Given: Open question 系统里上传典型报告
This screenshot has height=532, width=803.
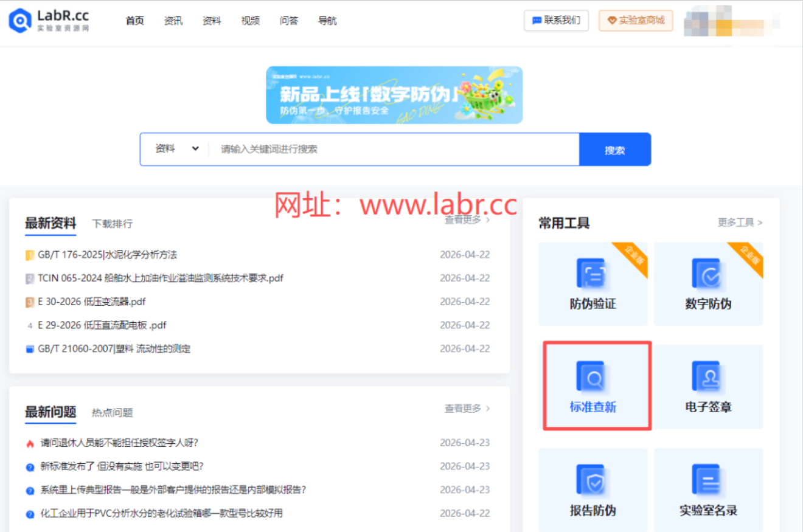Looking at the screenshot, I should [173, 490].
